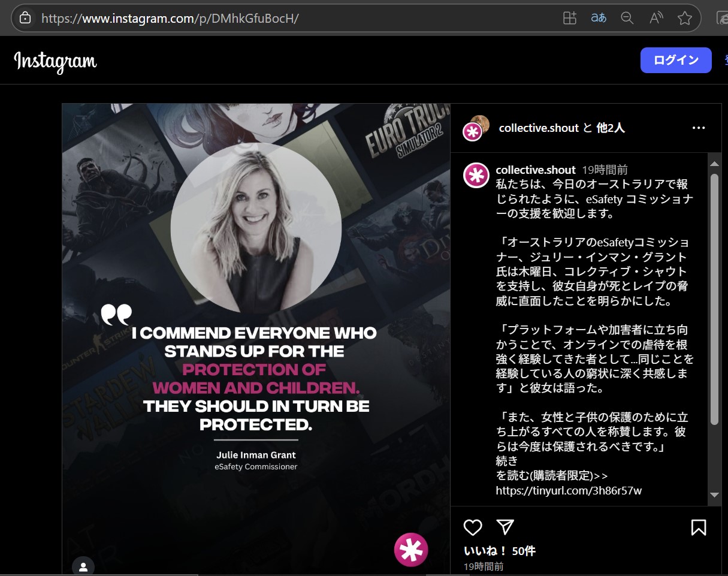Open collective.shout avatar beside the caption

[x=476, y=176]
